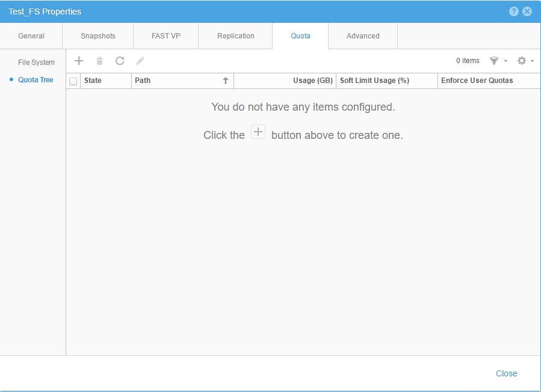
Task: Refresh the quota tree list
Action: [120, 61]
